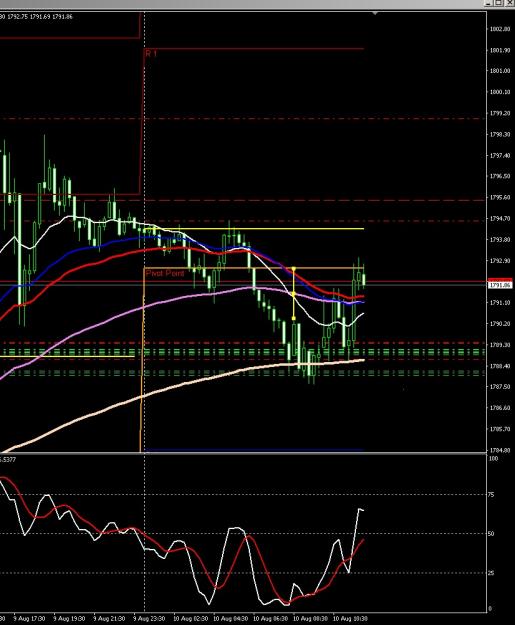Click the 1799.20 price axis label
Viewport: 515px width, 625px height.
[500, 113]
